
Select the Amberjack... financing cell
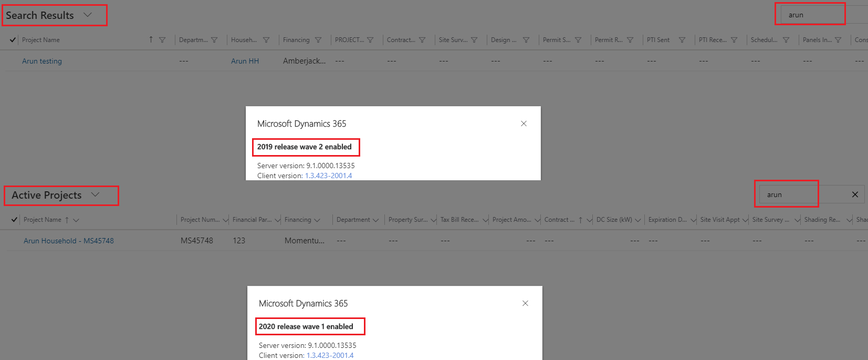tap(304, 61)
